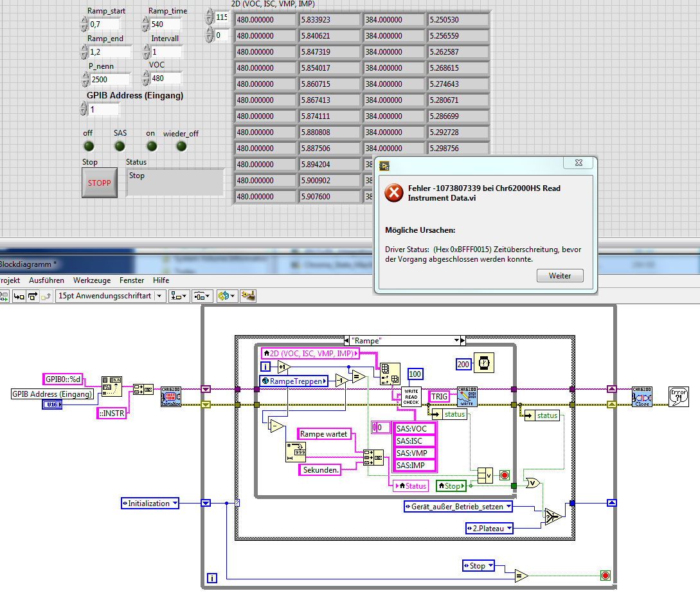Screen dimensions: 700x600
Task: Select the Equal? node near Stop enum
Action: coord(521,576)
